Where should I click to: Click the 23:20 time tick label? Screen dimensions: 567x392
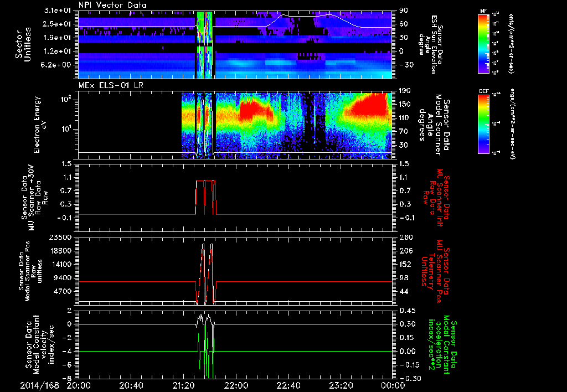coord(341,385)
